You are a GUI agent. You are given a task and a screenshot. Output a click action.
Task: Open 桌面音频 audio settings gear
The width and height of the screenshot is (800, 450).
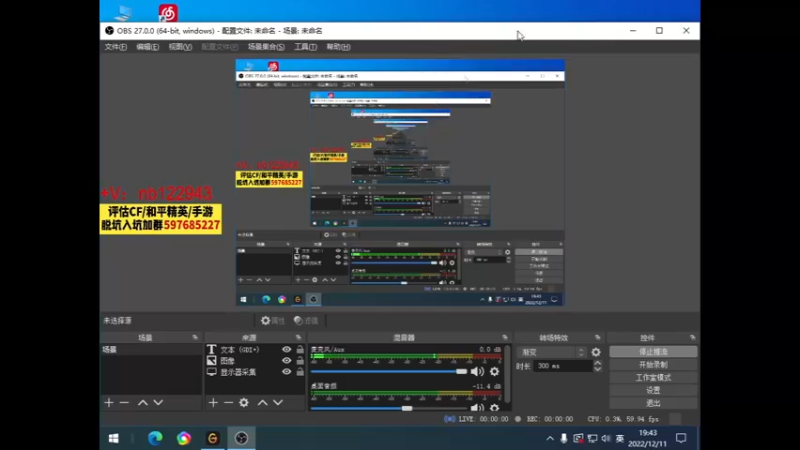coord(494,408)
